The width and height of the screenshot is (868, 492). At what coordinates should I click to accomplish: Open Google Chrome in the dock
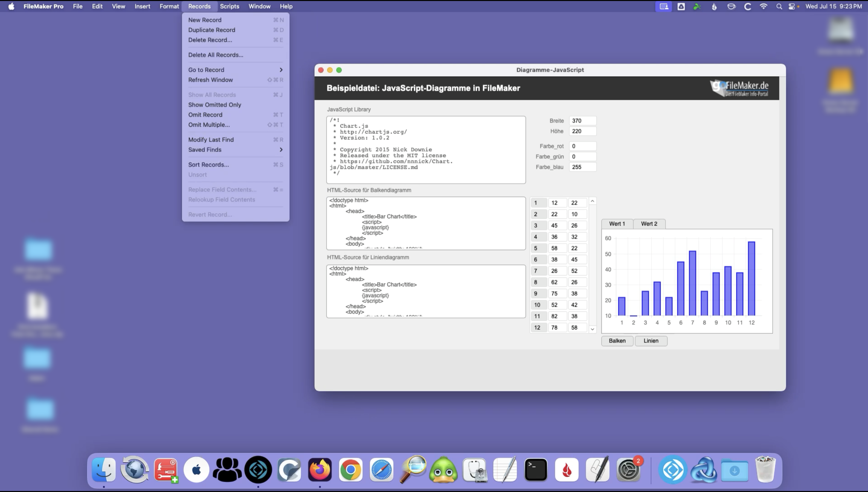(x=351, y=470)
